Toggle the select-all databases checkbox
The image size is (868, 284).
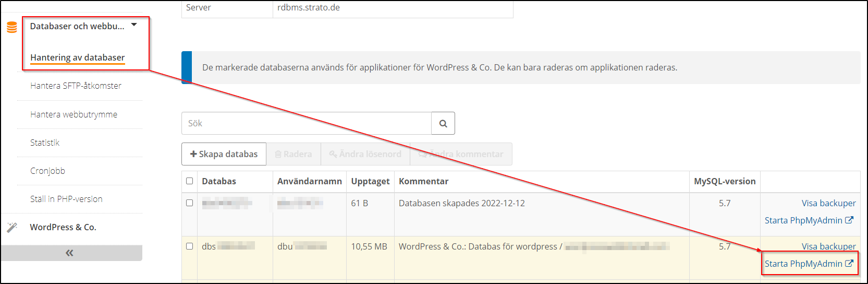[x=190, y=181]
